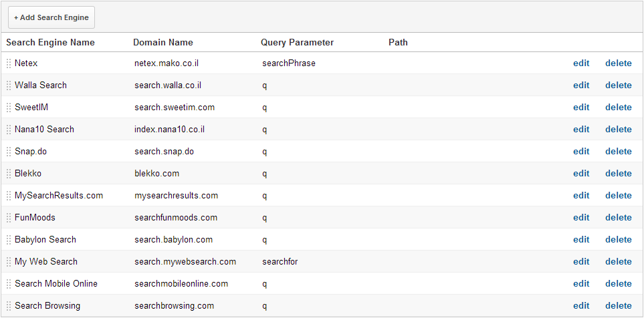Click drag handle icon beside FunMoods
This screenshot has width=644, height=318.
(9, 218)
